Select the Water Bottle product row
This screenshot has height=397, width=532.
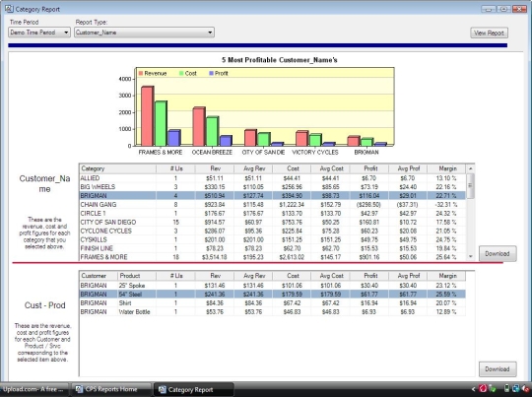pos(273,312)
